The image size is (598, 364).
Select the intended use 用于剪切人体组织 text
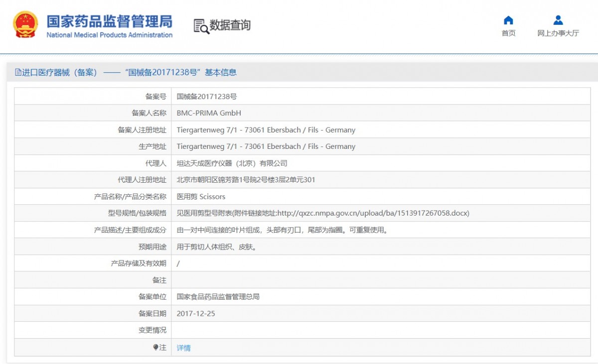tap(217, 246)
